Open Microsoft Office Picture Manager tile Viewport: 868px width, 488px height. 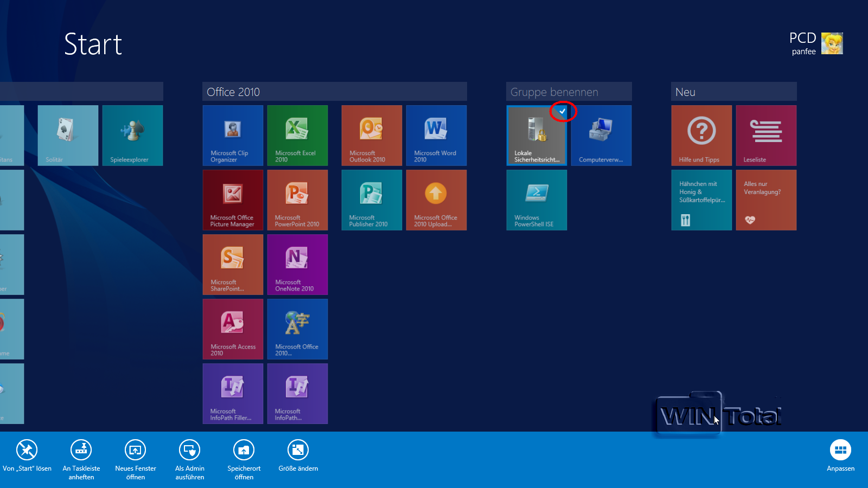pos(233,200)
